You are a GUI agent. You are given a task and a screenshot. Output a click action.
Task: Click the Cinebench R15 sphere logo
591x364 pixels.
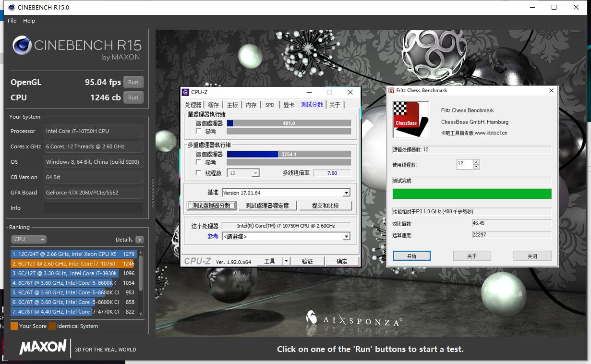click(22, 46)
